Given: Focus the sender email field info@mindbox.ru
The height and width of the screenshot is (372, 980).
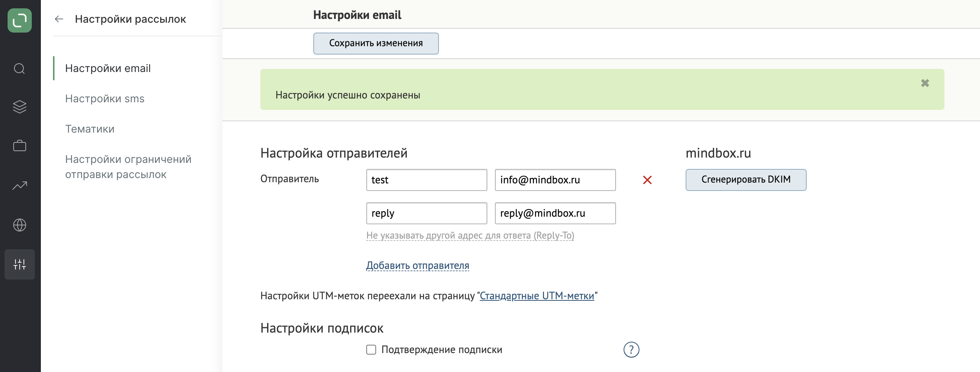Looking at the screenshot, I should [555, 180].
